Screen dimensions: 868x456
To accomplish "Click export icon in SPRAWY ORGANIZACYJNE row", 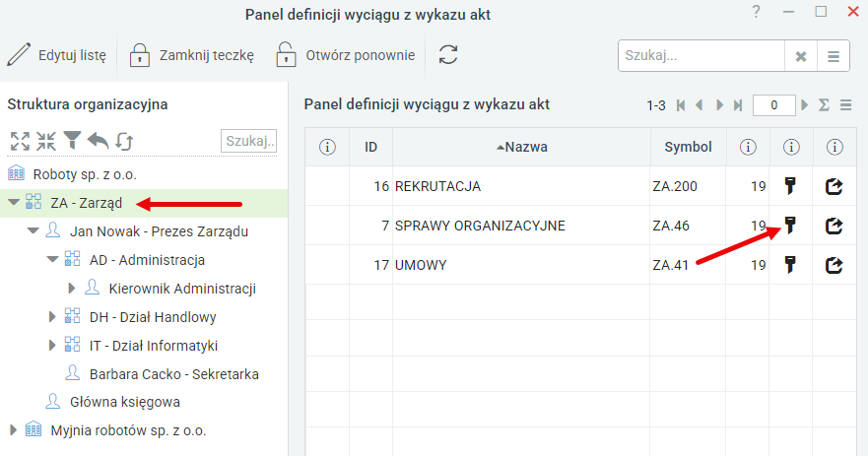I will click(x=834, y=226).
